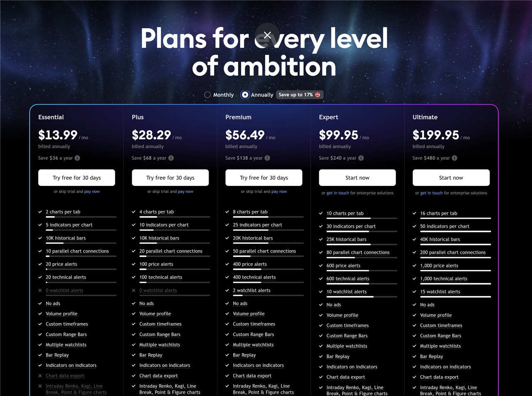The height and width of the screenshot is (396, 532).
Task: Click the emoji on Save up to 17% badge
Action: 318,95
